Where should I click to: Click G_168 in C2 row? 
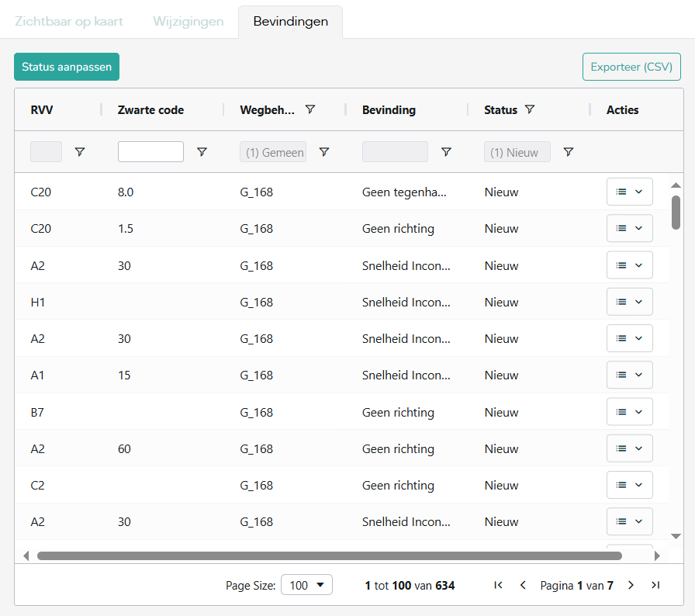[256, 485]
